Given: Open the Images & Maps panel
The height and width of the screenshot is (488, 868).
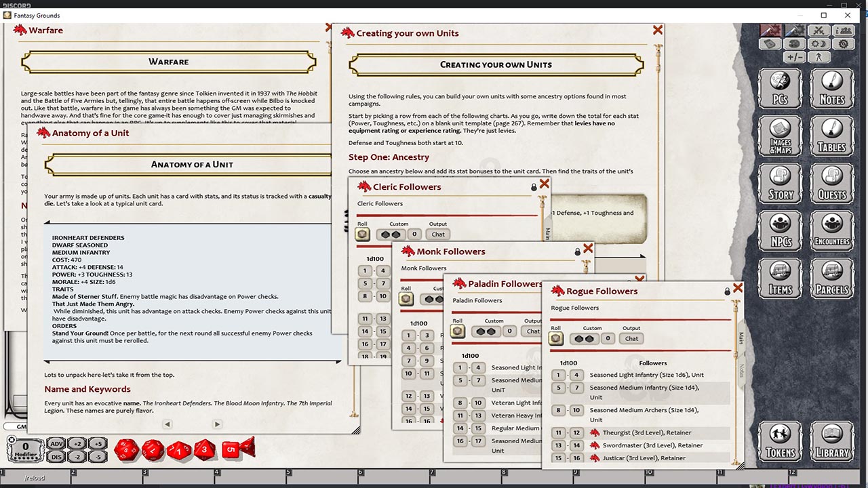Looking at the screenshot, I should [x=780, y=136].
